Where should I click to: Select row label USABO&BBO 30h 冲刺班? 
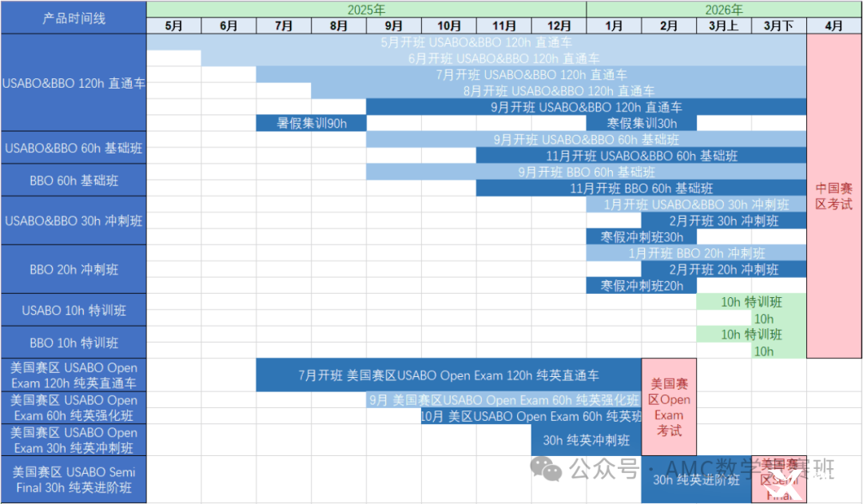point(74,220)
